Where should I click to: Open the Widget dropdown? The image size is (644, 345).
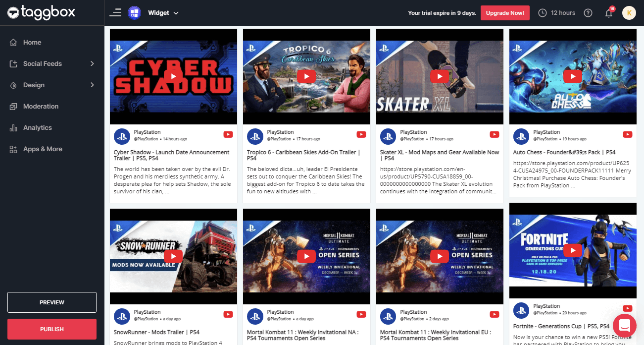point(163,13)
